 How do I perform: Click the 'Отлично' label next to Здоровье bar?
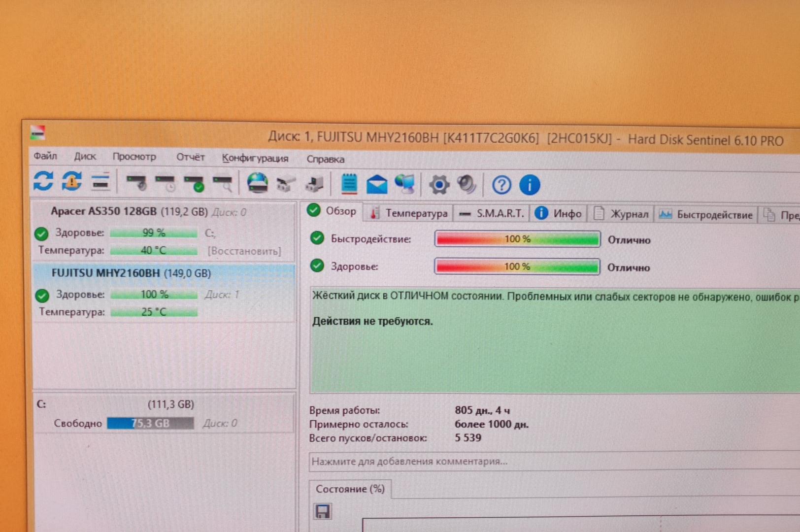coord(629,267)
